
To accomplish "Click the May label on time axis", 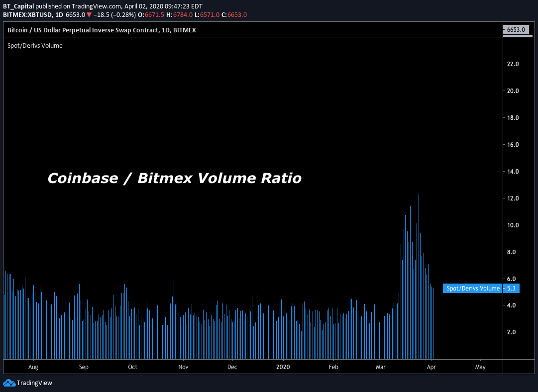I will point(480,367).
